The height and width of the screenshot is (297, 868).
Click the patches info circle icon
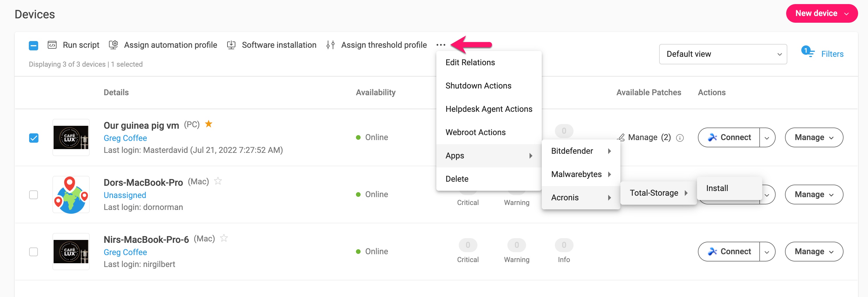(x=680, y=138)
